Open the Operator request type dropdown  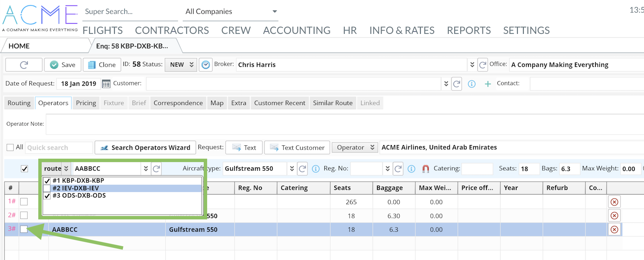click(355, 147)
